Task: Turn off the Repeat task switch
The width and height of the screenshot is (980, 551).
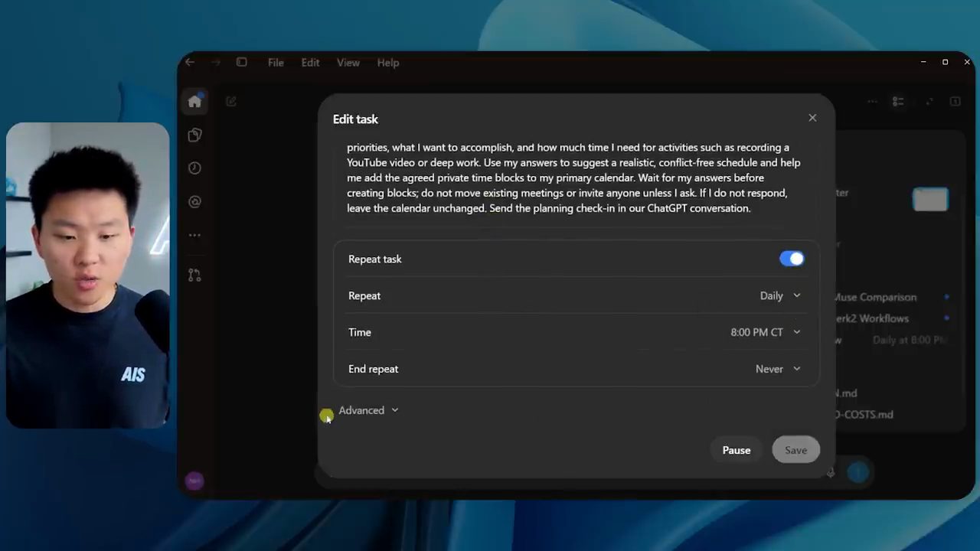Action: click(x=792, y=259)
